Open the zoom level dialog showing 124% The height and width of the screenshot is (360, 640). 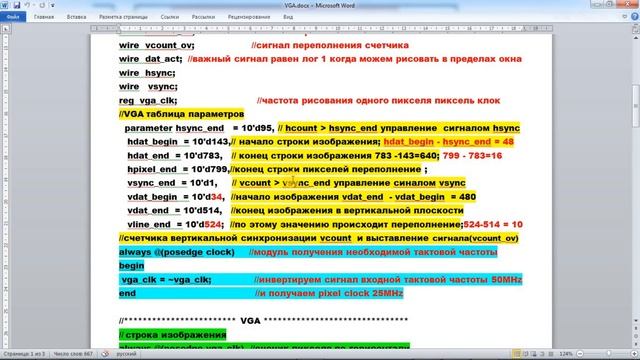[566, 354]
